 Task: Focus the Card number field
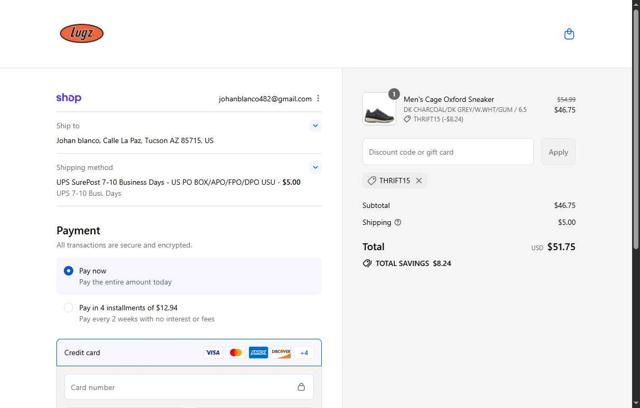click(189, 387)
